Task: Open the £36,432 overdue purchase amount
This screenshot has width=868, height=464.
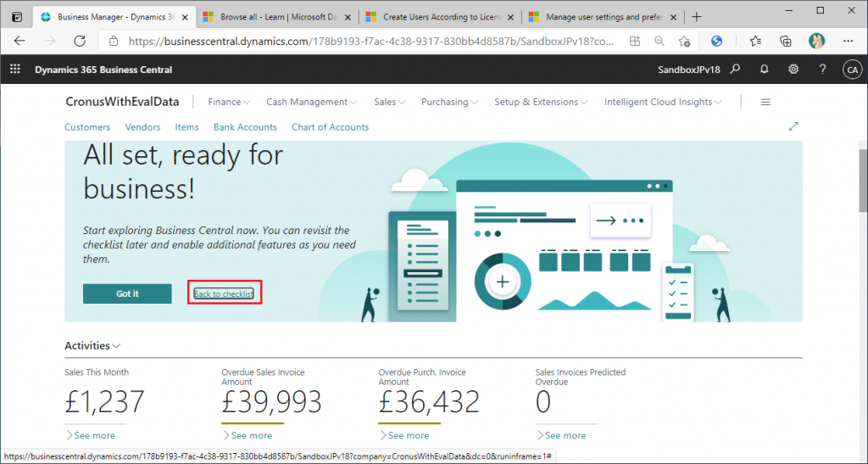Action: coord(429,402)
